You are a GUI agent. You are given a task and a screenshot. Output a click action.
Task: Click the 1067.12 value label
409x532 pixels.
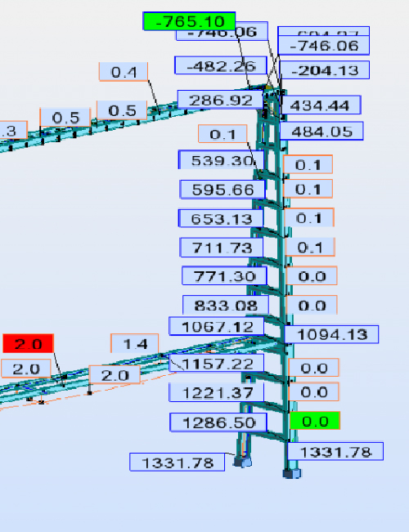coord(217,327)
